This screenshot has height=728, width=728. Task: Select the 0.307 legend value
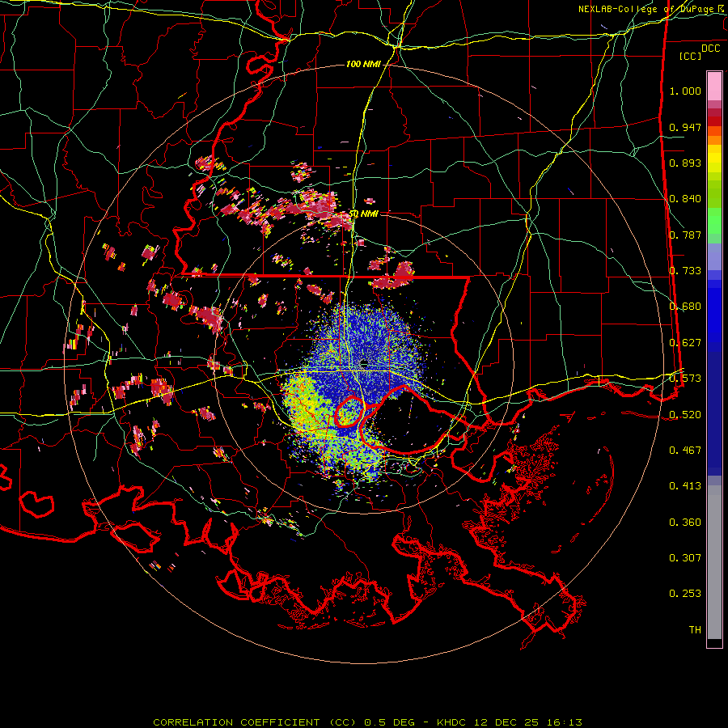tap(685, 558)
